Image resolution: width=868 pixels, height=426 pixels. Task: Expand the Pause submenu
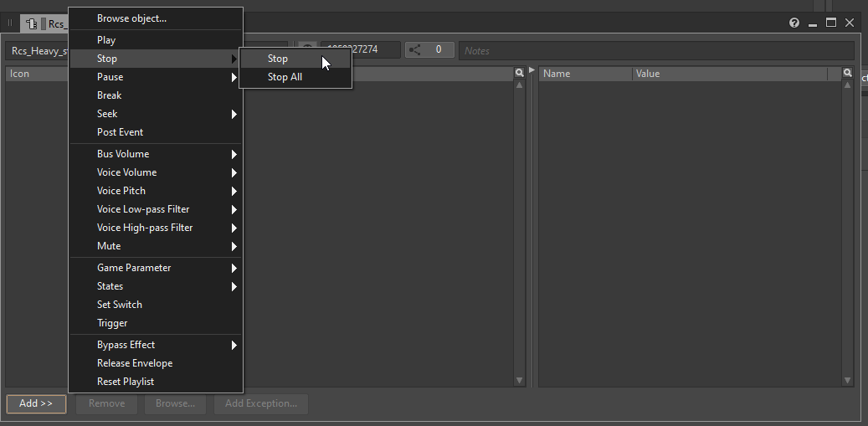[x=156, y=77]
